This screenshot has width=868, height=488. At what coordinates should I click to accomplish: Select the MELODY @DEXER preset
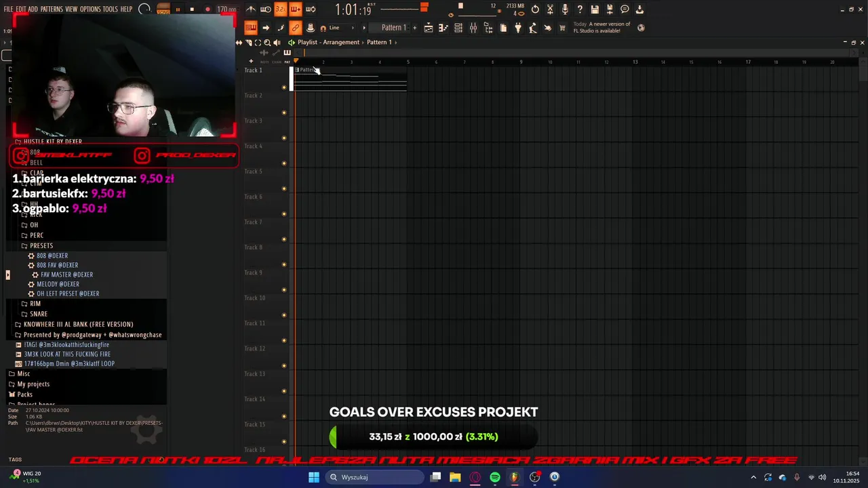tap(58, 284)
